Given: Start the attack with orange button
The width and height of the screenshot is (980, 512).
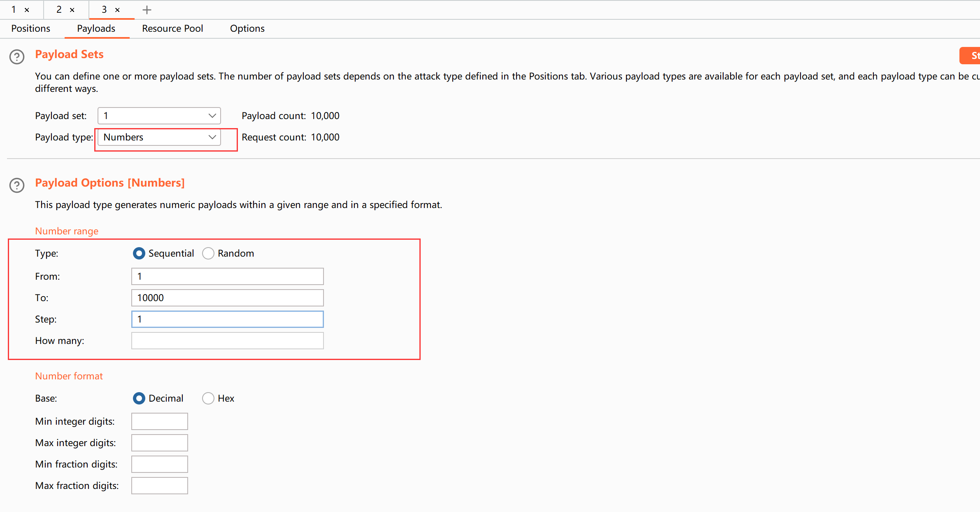Looking at the screenshot, I should click(970, 56).
